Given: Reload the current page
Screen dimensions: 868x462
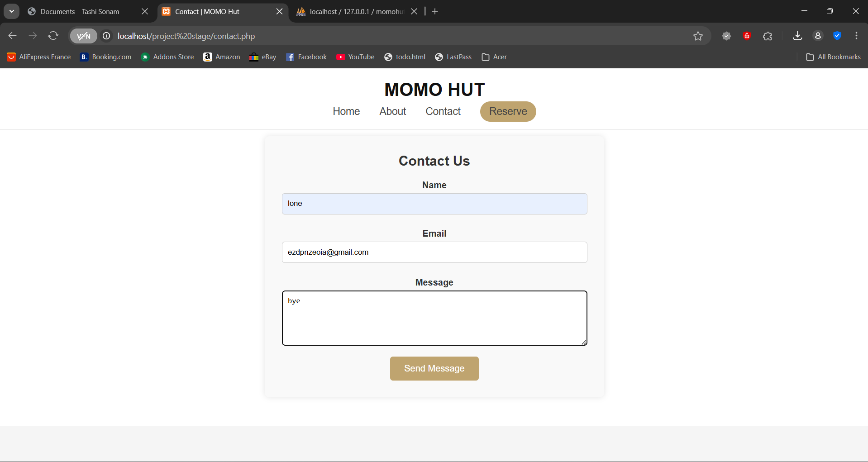Looking at the screenshot, I should [x=53, y=36].
